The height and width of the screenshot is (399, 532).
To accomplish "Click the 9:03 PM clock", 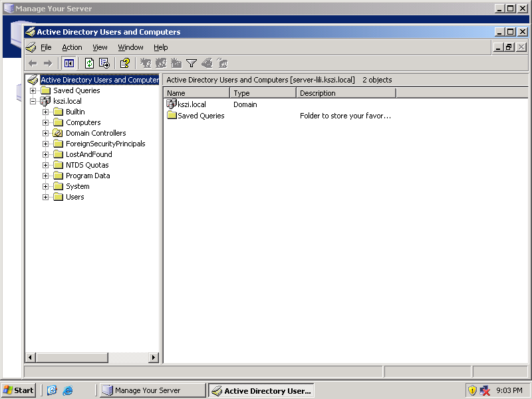I will tap(509, 390).
